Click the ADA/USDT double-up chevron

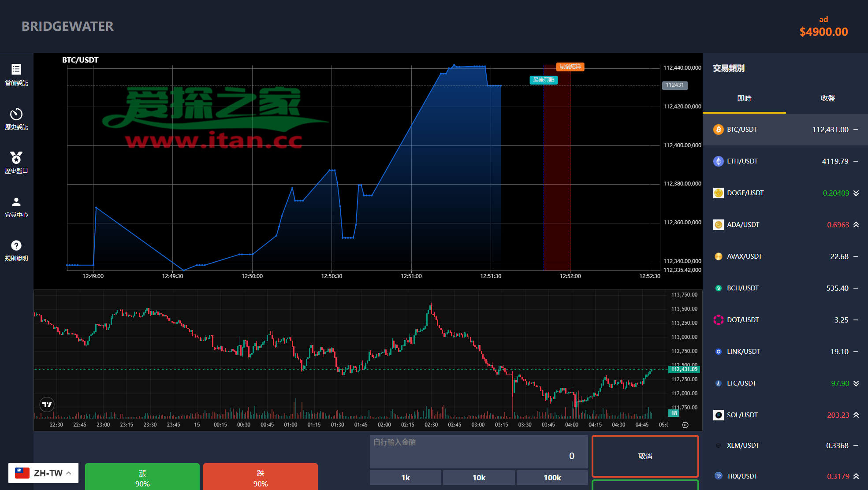pyautogui.click(x=856, y=225)
